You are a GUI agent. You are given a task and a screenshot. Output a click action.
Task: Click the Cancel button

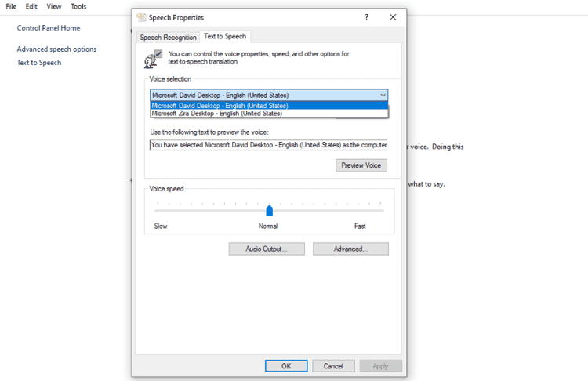(333, 366)
